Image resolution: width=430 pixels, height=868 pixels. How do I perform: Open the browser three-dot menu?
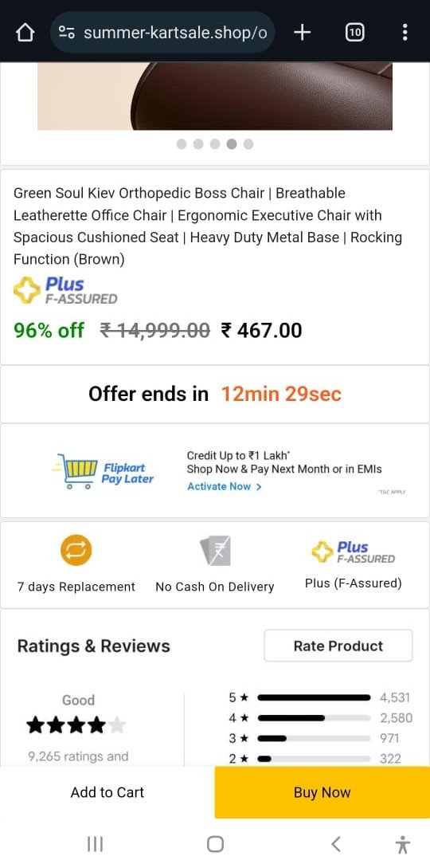(x=405, y=33)
